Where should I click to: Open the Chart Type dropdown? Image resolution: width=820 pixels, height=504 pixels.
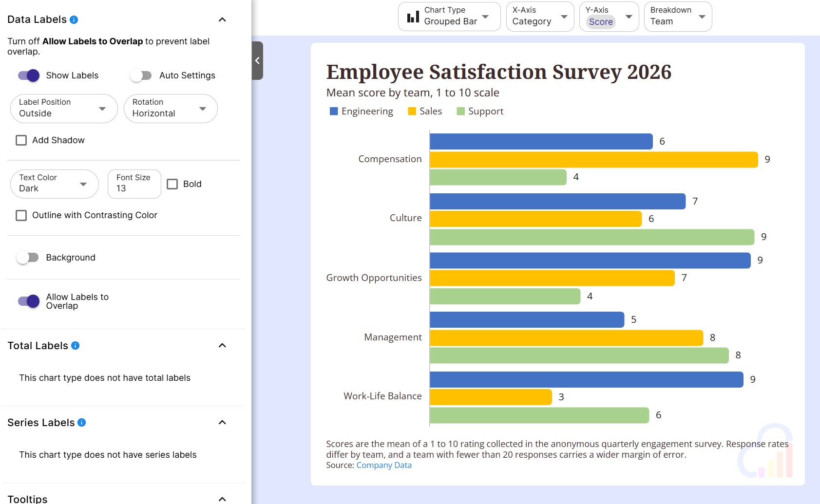click(449, 17)
